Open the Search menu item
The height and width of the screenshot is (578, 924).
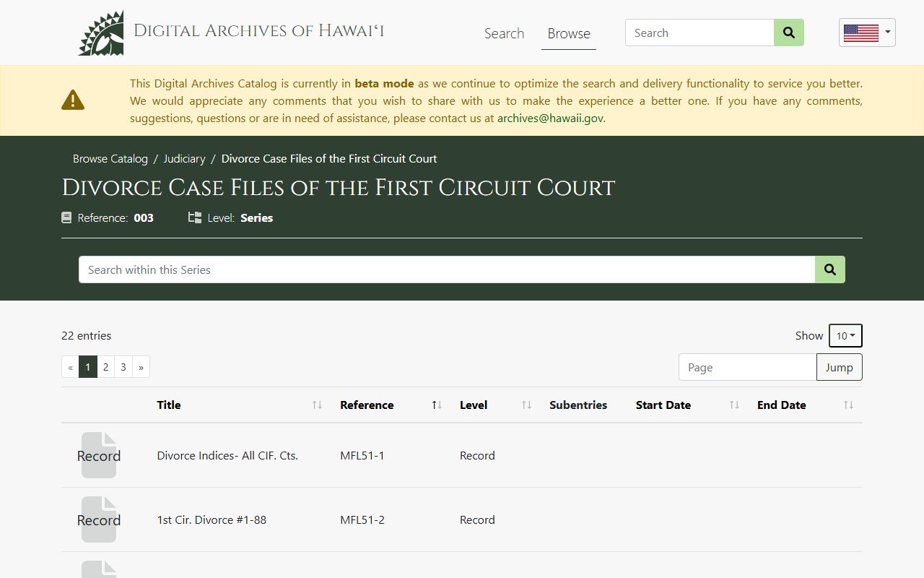coord(504,33)
